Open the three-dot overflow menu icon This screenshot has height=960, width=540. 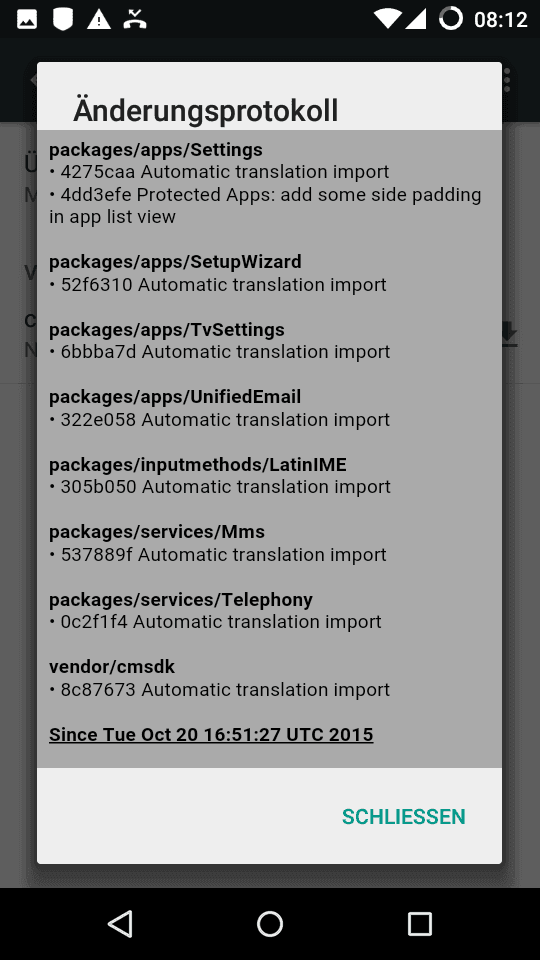(x=507, y=80)
